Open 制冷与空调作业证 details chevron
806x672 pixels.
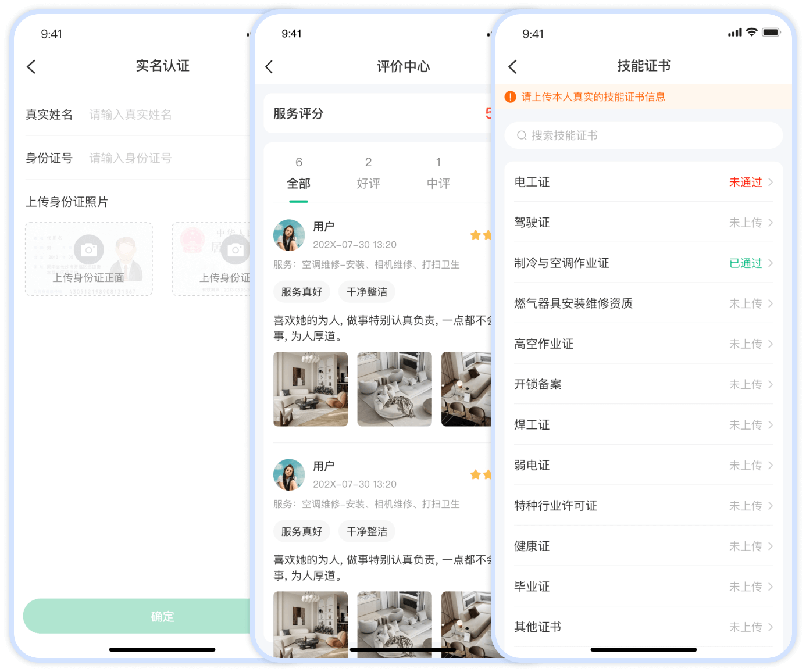(771, 263)
